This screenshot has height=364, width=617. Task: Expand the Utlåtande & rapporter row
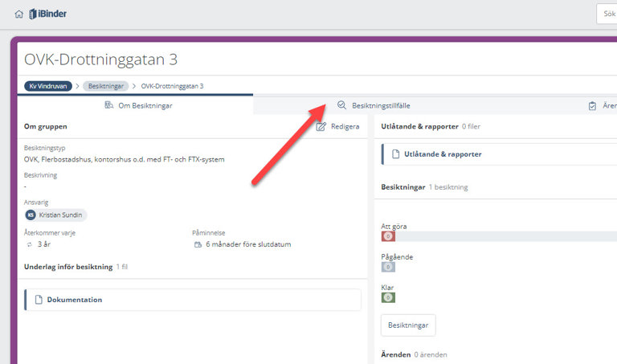click(443, 154)
